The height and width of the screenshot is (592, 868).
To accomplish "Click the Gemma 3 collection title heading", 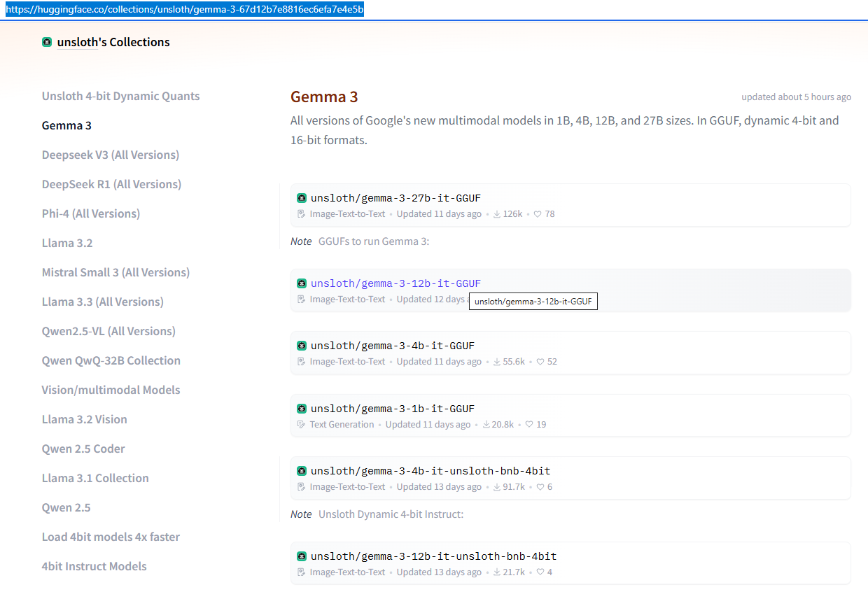I will 324,97.
